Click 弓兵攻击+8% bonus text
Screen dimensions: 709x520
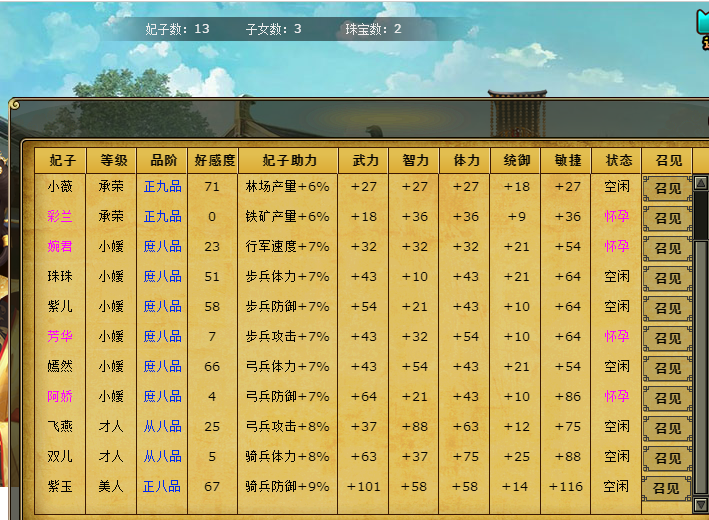coord(288,426)
